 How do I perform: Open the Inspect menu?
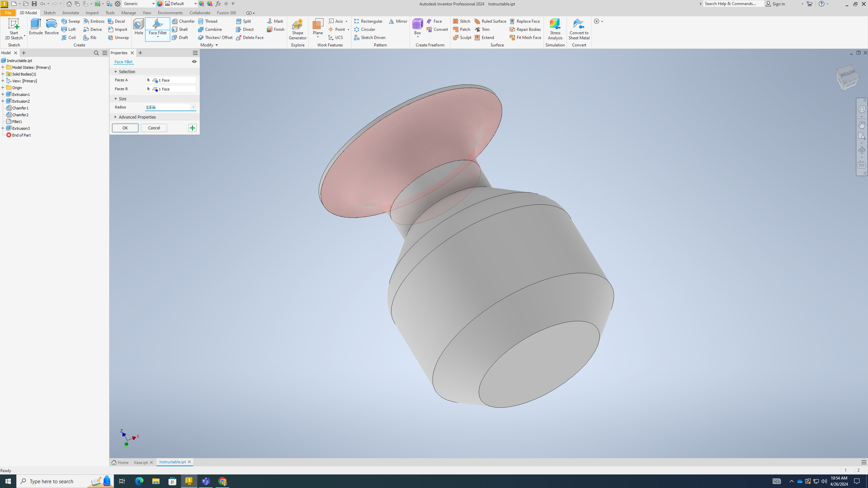pos(92,13)
